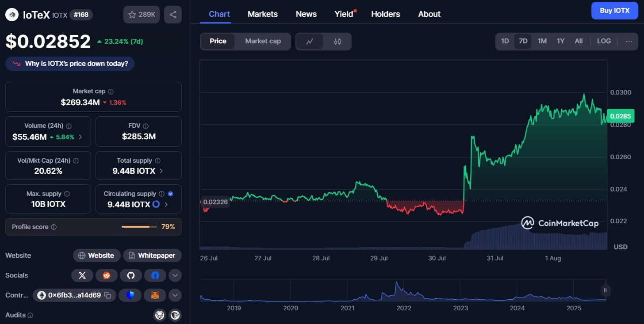
Task: Click Circulating supply info icon
Action: pyautogui.click(x=161, y=194)
